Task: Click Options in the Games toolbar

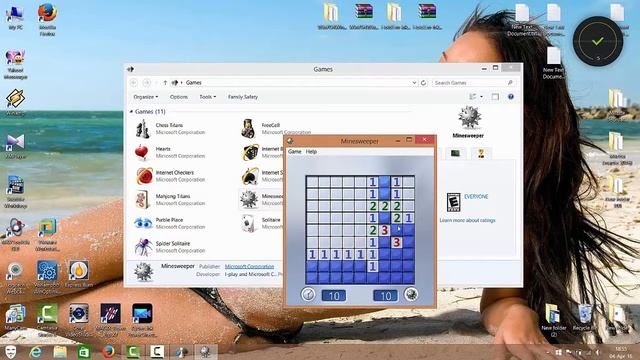Action: point(178,97)
